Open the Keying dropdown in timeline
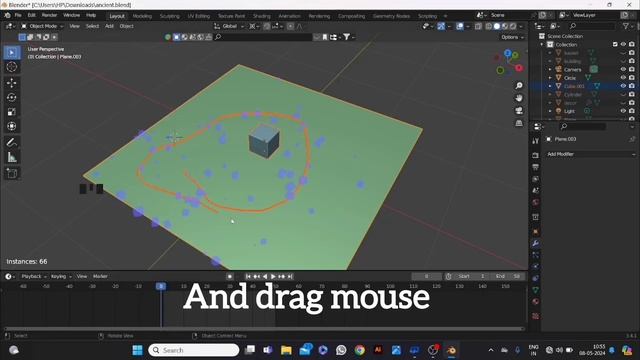Image resolution: width=640 pixels, height=360 pixels. click(x=61, y=276)
